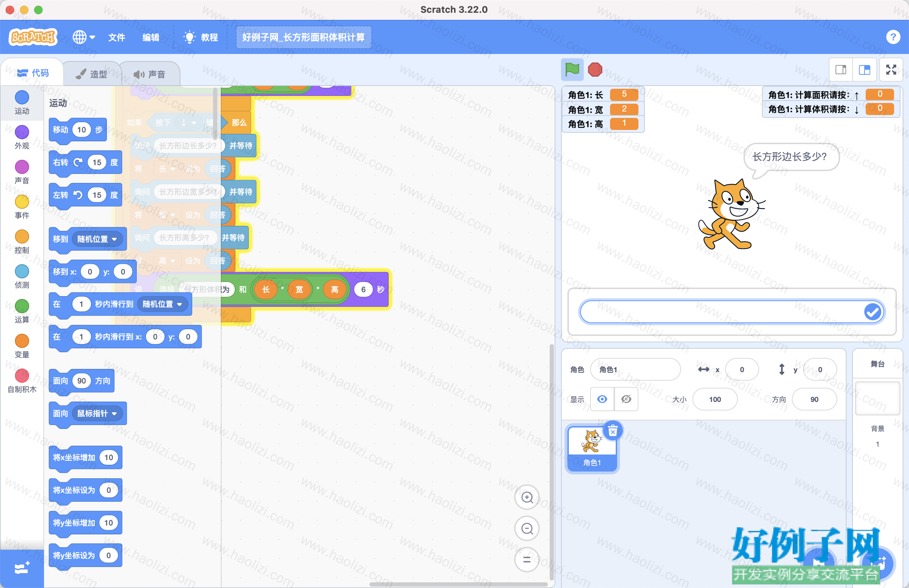Click the 大小 size field
The image size is (909, 588).
coord(715,399)
